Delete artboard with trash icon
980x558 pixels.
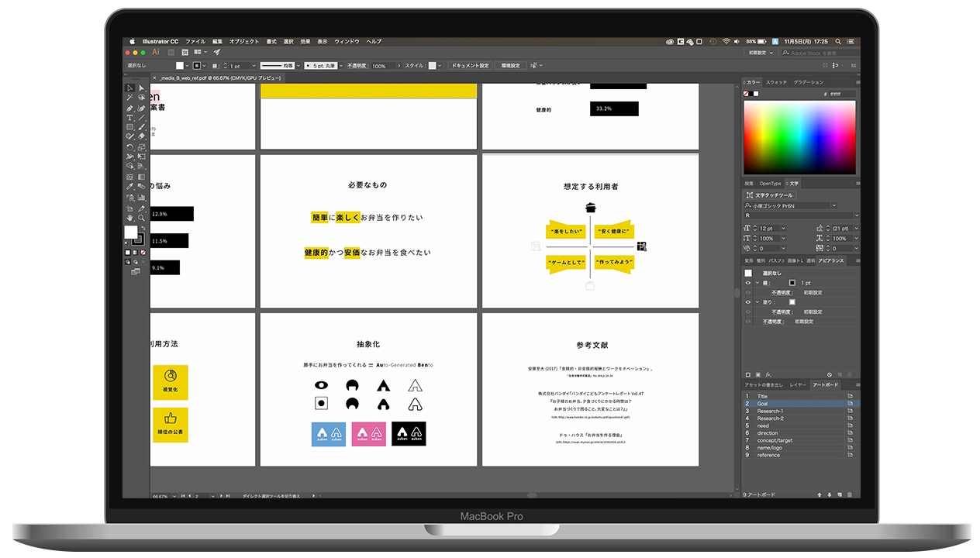pos(850,494)
